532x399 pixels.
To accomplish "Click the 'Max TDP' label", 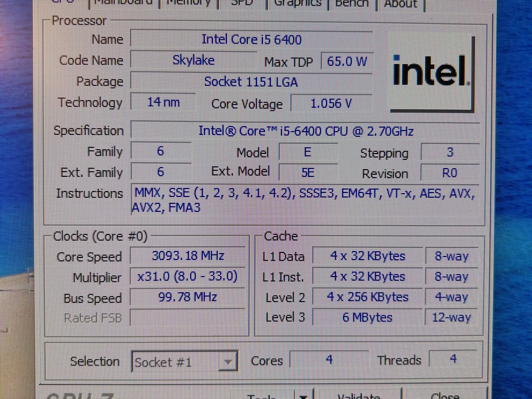I will pos(289,62).
